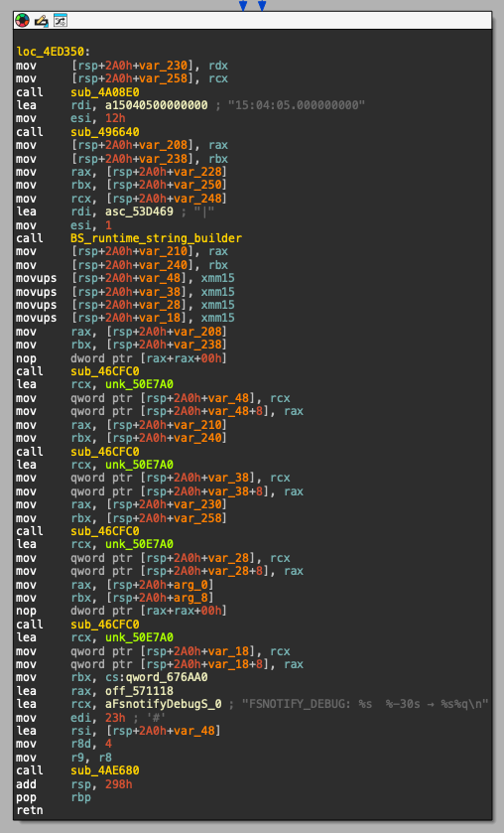Select the left incoming blue edge arrowhead
Image resolution: width=504 pixels, height=833 pixels.
tap(243, 5)
